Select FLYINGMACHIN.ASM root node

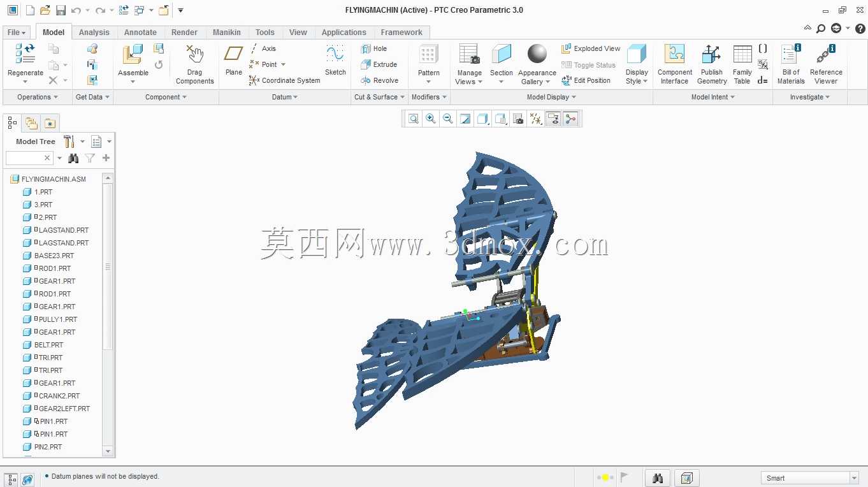[54, 179]
